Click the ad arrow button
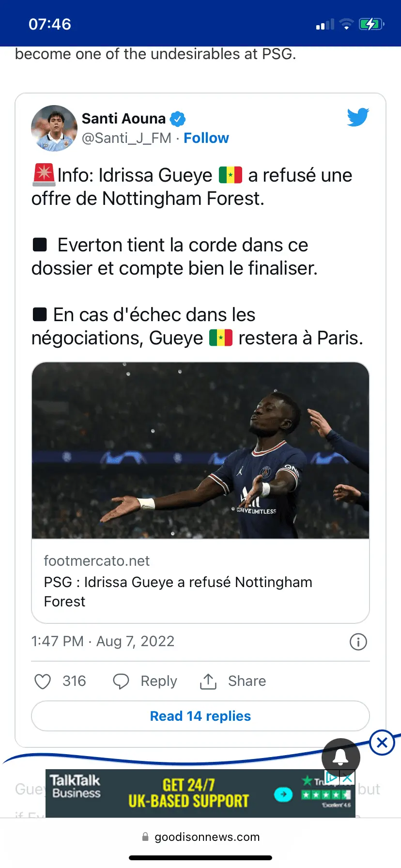 (x=283, y=794)
